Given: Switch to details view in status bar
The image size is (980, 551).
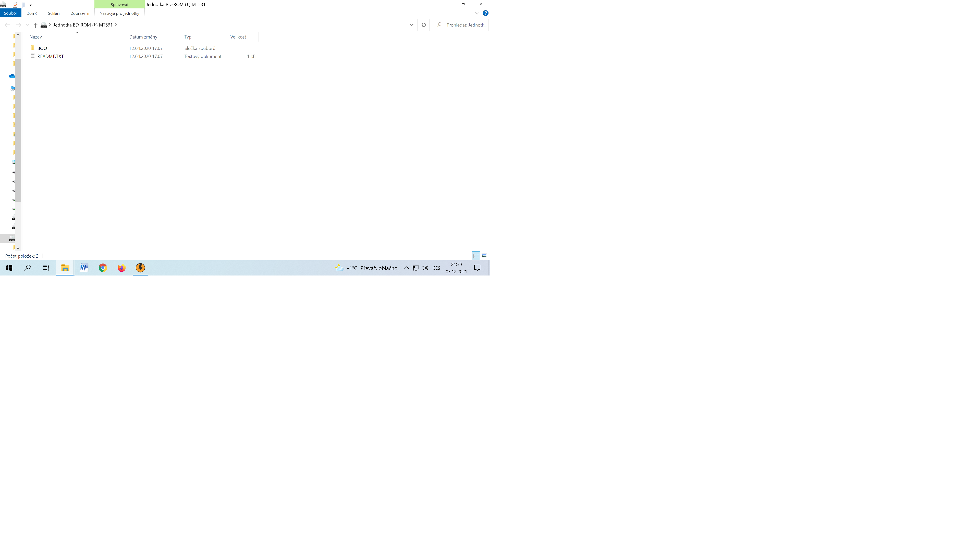Looking at the screenshot, I should point(475,256).
